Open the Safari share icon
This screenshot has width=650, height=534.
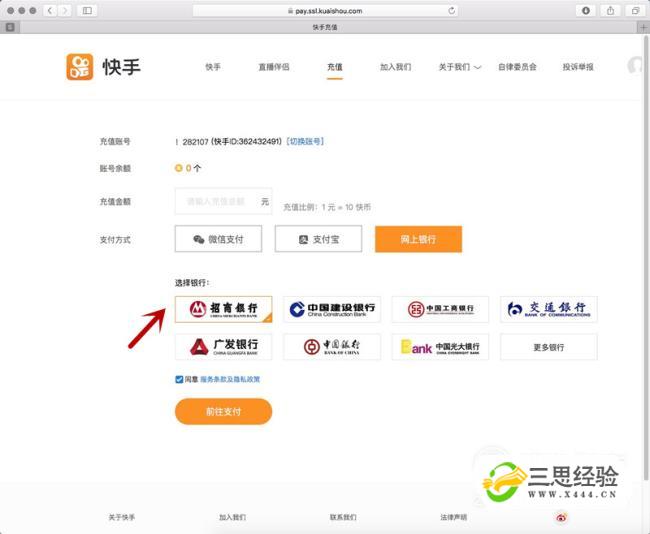[x=610, y=11]
